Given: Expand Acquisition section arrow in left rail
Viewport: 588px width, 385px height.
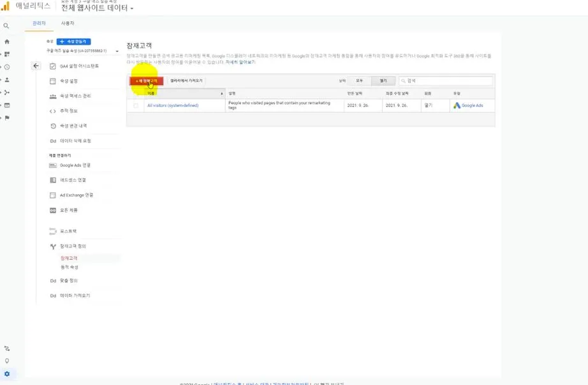Looking at the screenshot, I should (1, 93).
